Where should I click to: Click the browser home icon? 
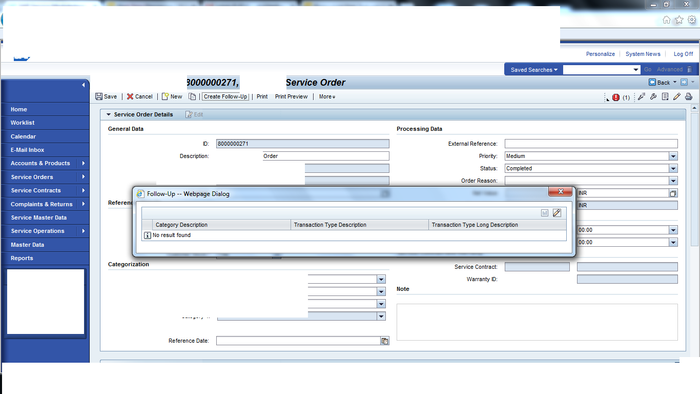pyautogui.click(x=667, y=20)
